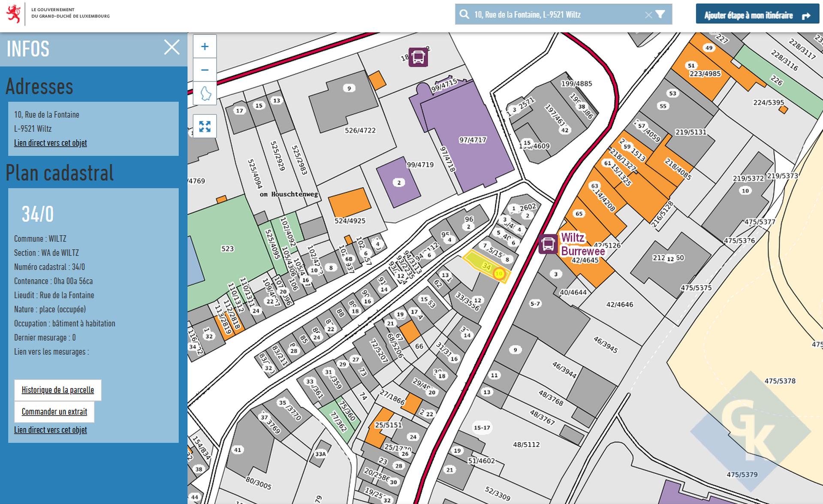This screenshot has width=823, height=504.
Task: Open direct link under the address
Action: [51, 143]
